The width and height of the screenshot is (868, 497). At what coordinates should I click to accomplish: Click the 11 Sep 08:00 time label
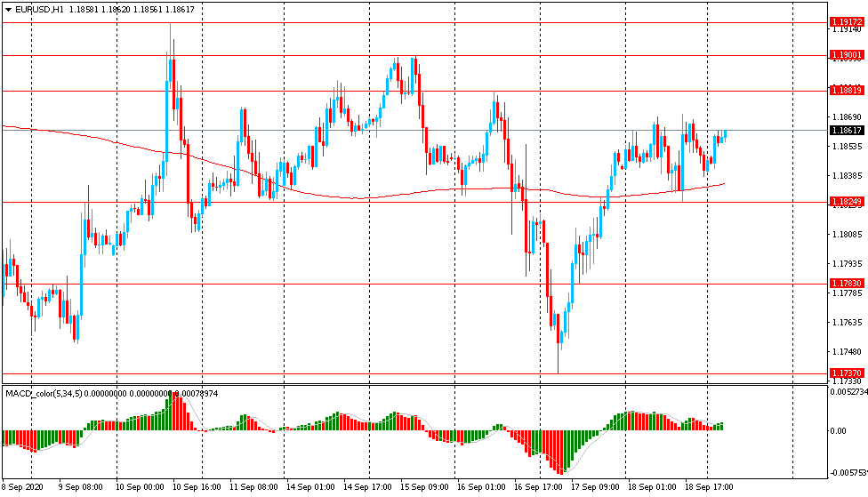pos(253,487)
